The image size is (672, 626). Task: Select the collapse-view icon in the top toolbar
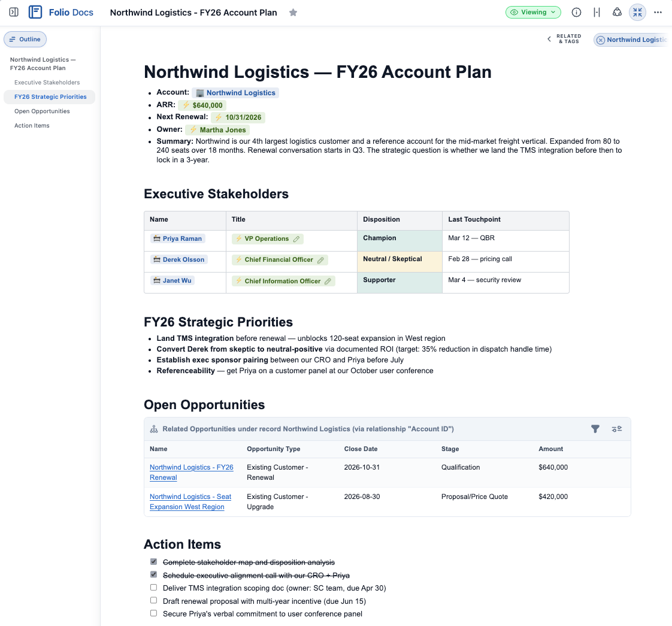coord(637,12)
